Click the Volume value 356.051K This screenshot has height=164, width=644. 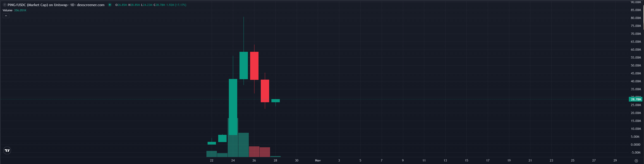tap(20, 10)
